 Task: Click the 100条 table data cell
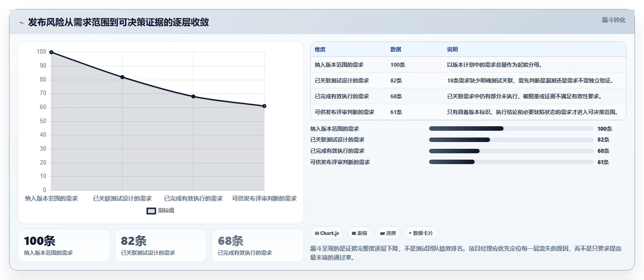[398, 65]
